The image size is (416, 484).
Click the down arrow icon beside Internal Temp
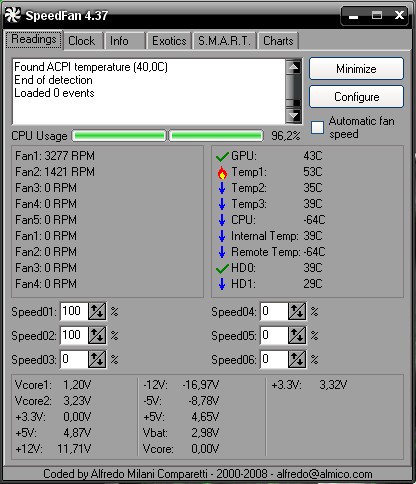222,236
